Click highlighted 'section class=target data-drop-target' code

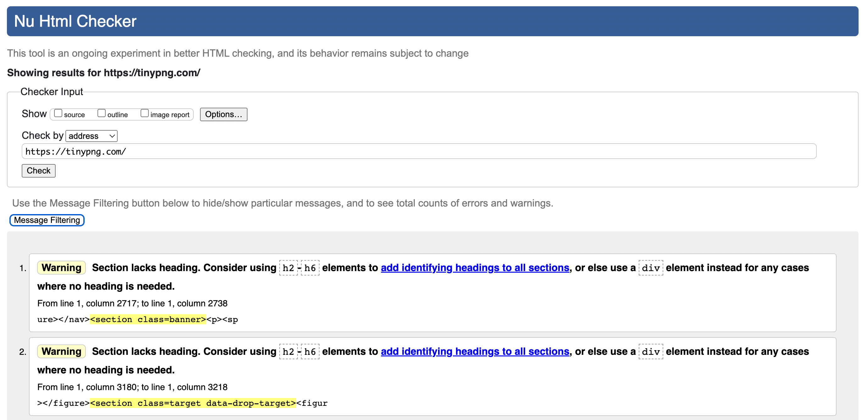[193, 403]
